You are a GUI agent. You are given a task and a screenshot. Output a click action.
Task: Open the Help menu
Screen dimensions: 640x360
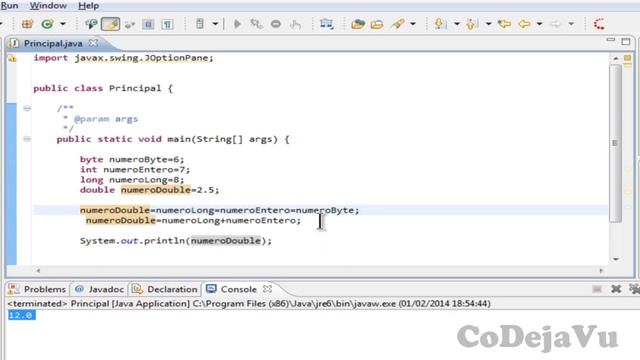pos(89,6)
